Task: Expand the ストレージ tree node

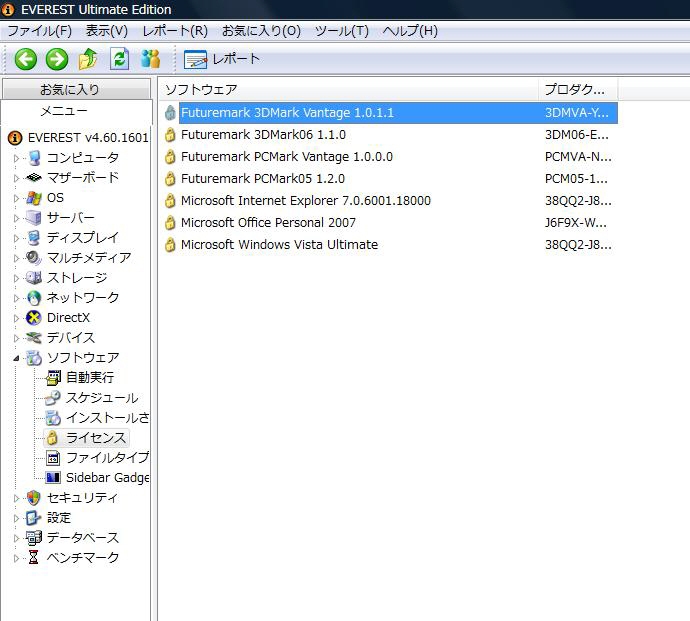Action: [16, 278]
